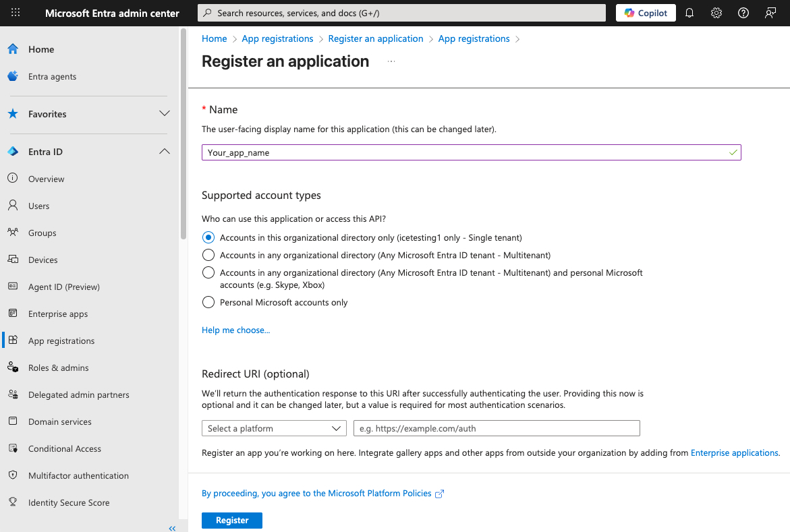Collapse the Entra ID section
This screenshot has height=532, width=790.
pyautogui.click(x=164, y=152)
